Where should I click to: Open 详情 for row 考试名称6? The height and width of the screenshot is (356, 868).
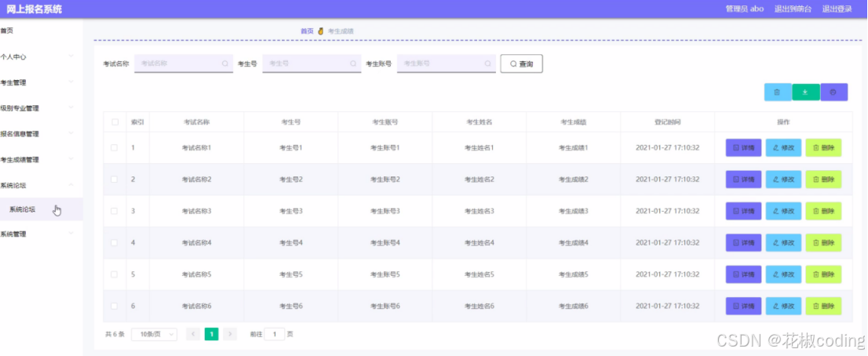(743, 306)
